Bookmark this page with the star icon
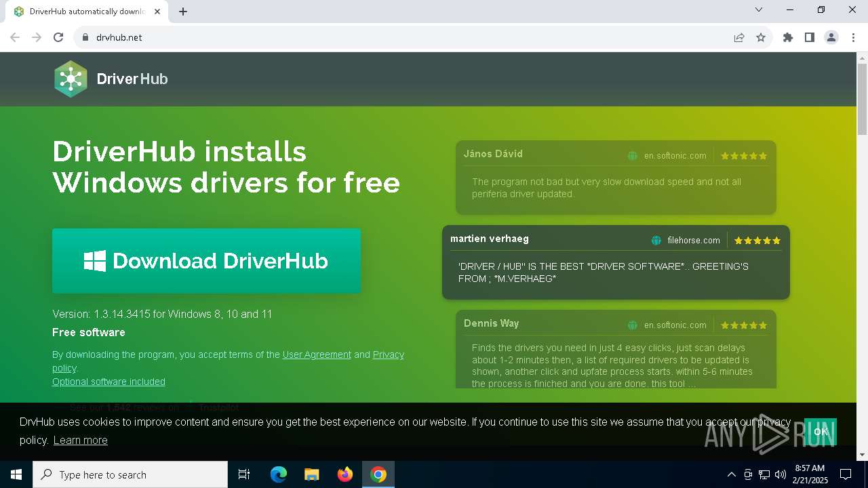Image resolution: width=868 pixels, height=488 pixels. coord(761,37)
